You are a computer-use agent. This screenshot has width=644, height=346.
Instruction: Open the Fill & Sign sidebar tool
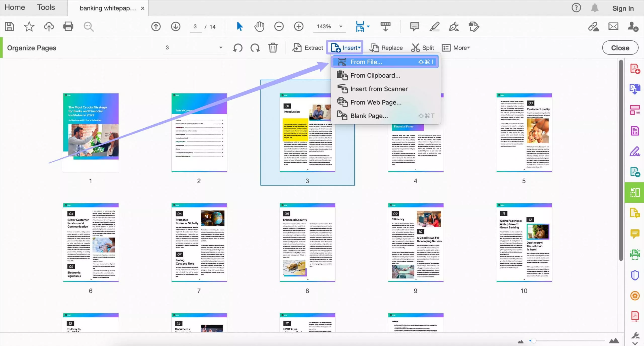[x=635, y=151]
